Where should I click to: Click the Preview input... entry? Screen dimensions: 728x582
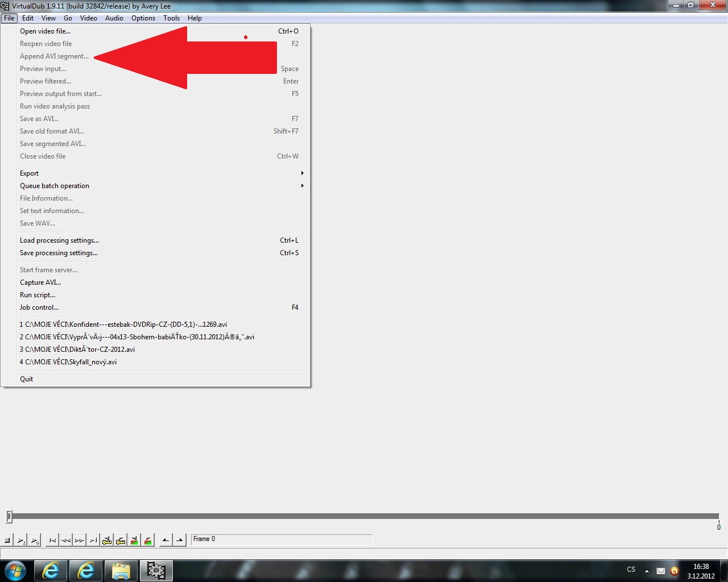[x=156, y=69]
